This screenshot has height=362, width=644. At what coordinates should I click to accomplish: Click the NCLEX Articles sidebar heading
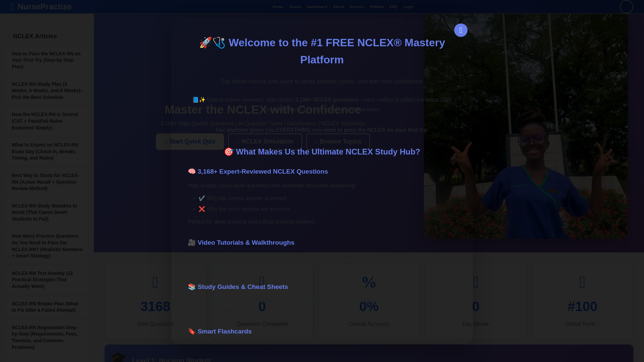[33, 36]
